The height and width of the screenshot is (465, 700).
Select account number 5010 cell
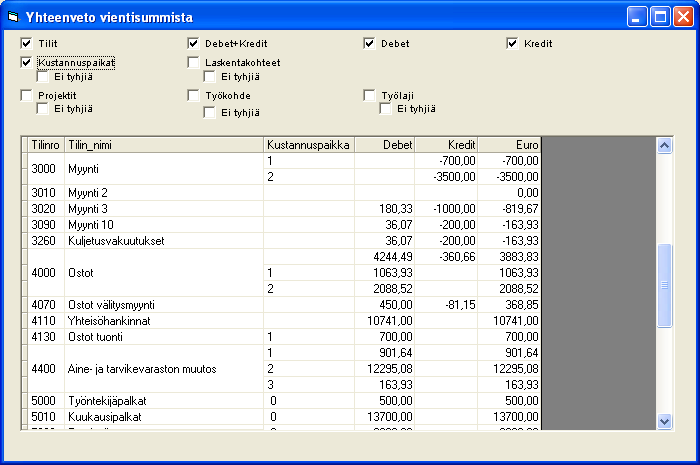[x=46, y=417]
